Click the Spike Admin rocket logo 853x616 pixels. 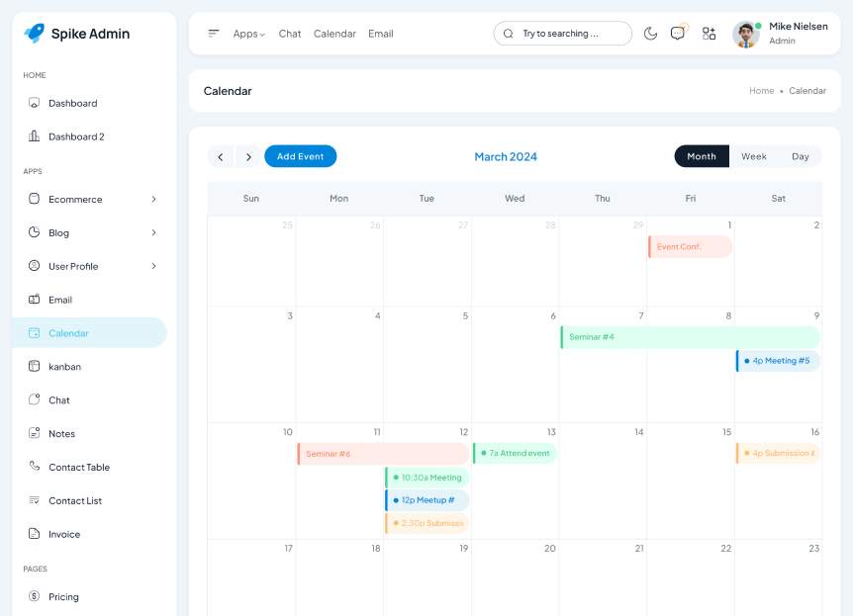pyautogui.click(x=35, y=34)
